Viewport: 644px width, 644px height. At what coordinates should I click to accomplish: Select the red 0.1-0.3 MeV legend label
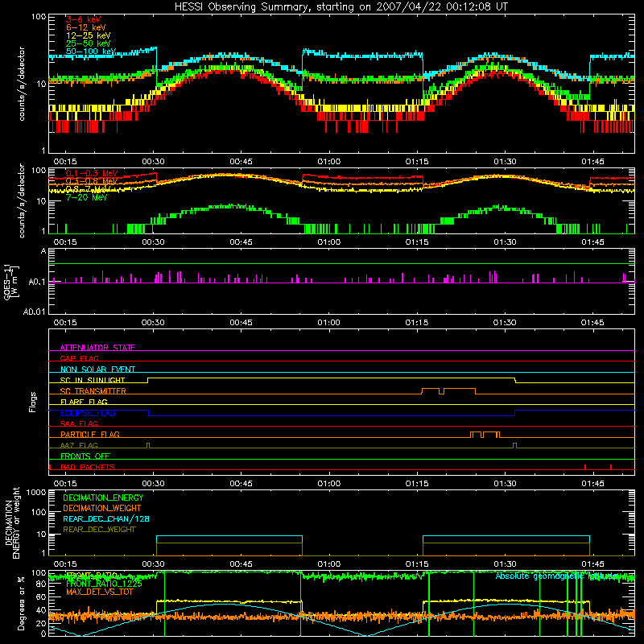(92, 173)
